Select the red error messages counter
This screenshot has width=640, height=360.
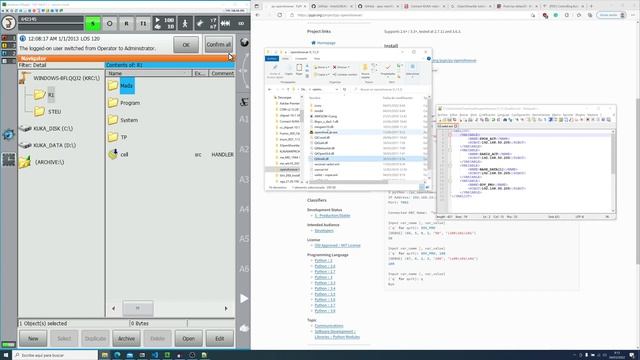9,38
